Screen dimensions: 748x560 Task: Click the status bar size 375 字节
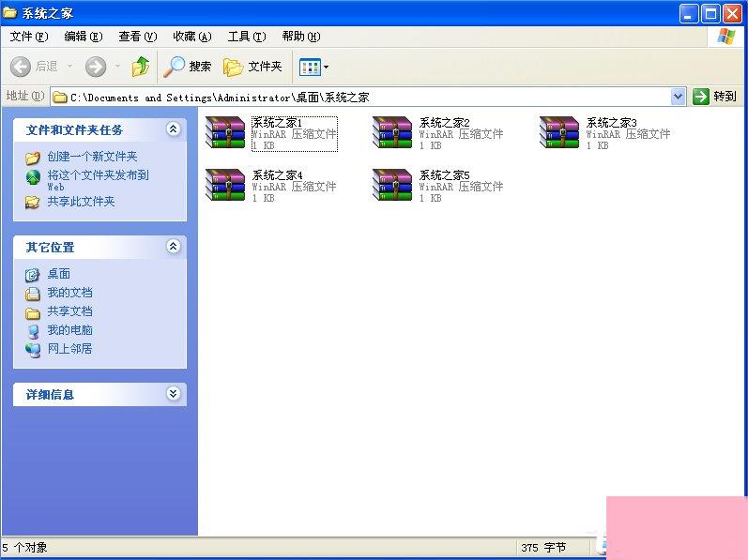click(543, 548)
